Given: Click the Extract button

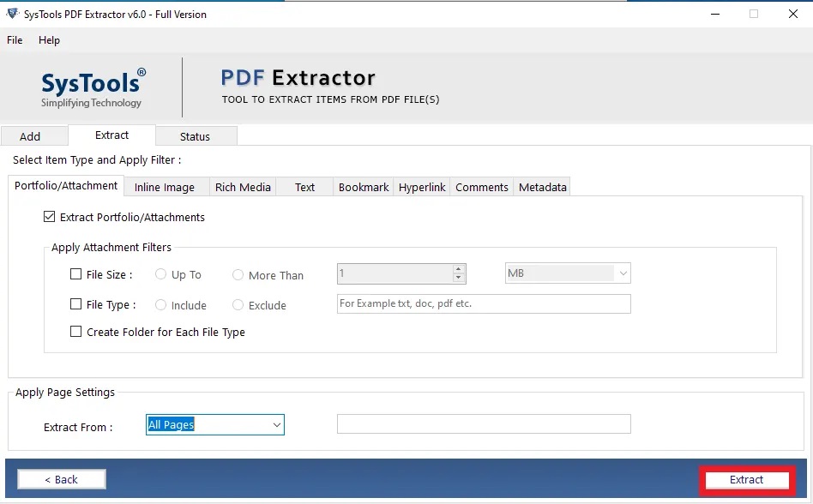Looking at the screenshot, I should click(x=745, y=480).
